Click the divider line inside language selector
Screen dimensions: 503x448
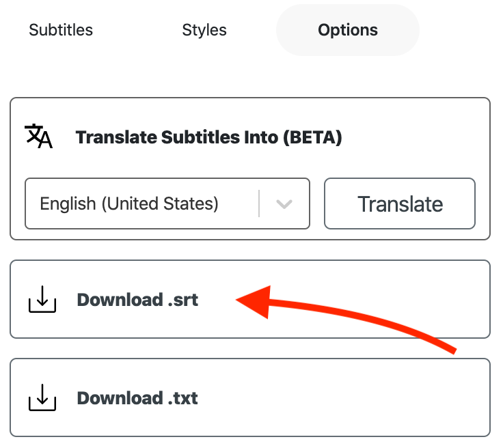tap(259, 204)
